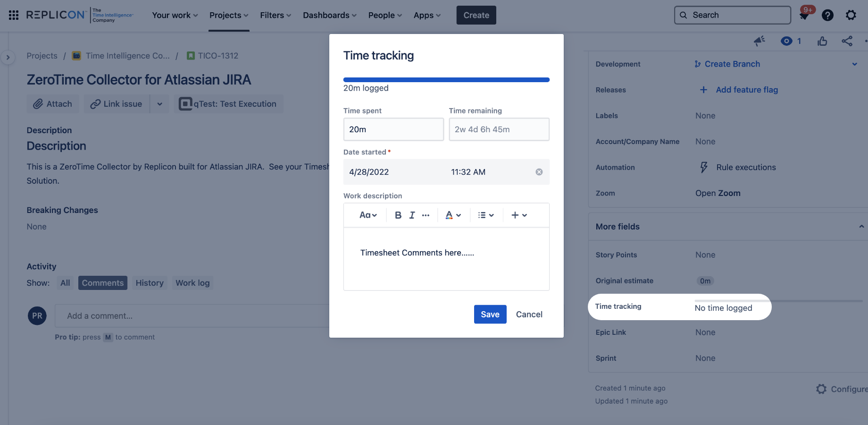Open the insert plus dropdown

click(519, 215)
